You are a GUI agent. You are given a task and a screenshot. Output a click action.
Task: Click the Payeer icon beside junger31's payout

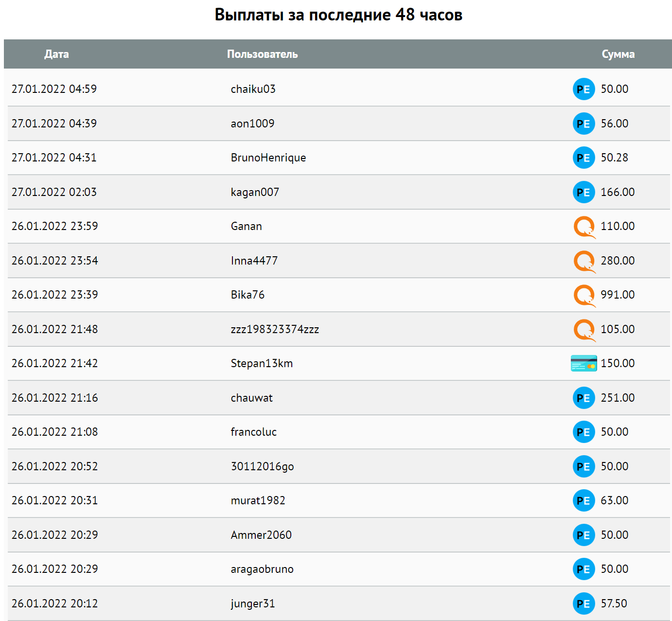pos(584,603)
